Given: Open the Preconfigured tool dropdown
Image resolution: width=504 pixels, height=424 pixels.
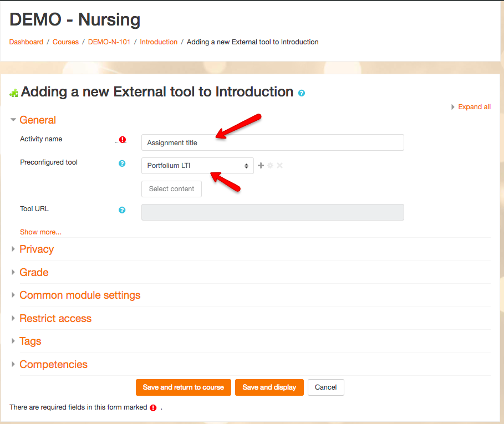Looking at the screenshot, I should click(197, 166).
